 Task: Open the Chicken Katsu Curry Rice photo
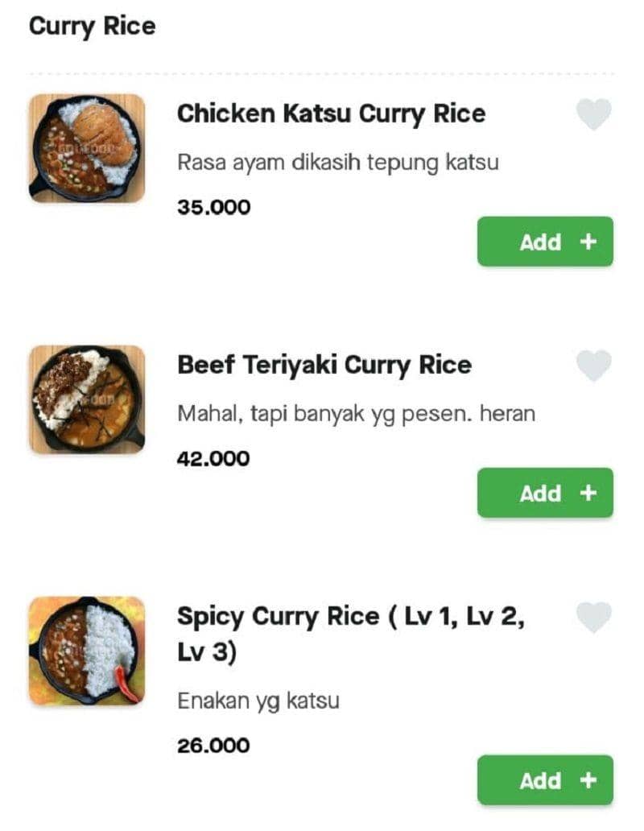coord(87,148)
